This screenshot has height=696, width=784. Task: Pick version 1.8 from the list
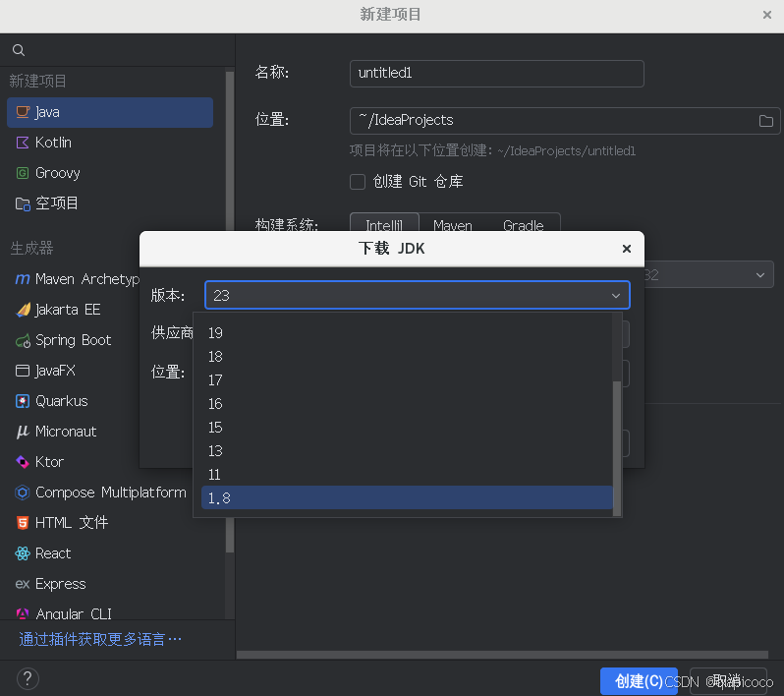pos(407,497)
